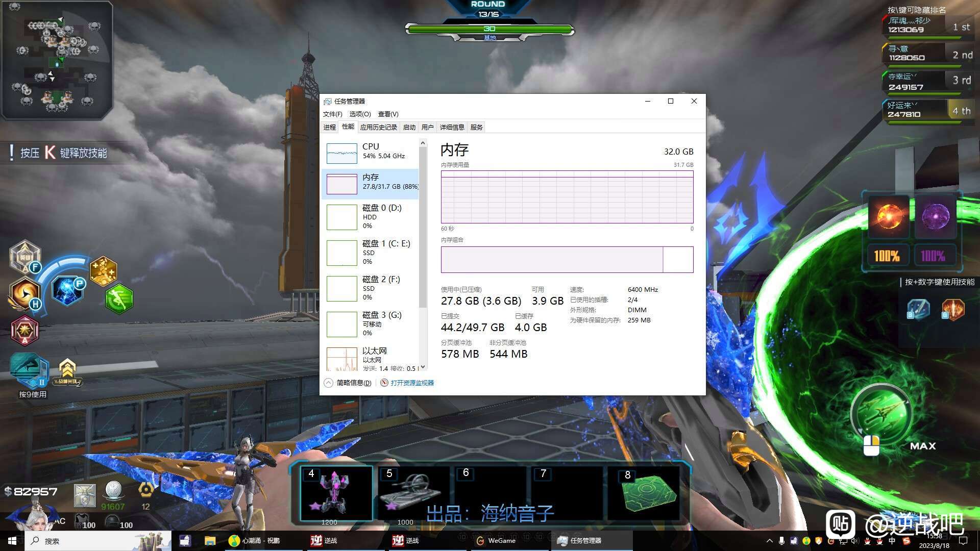Switch to the 服务 tab
980x551 pixels.
click(x=477, y=128)
